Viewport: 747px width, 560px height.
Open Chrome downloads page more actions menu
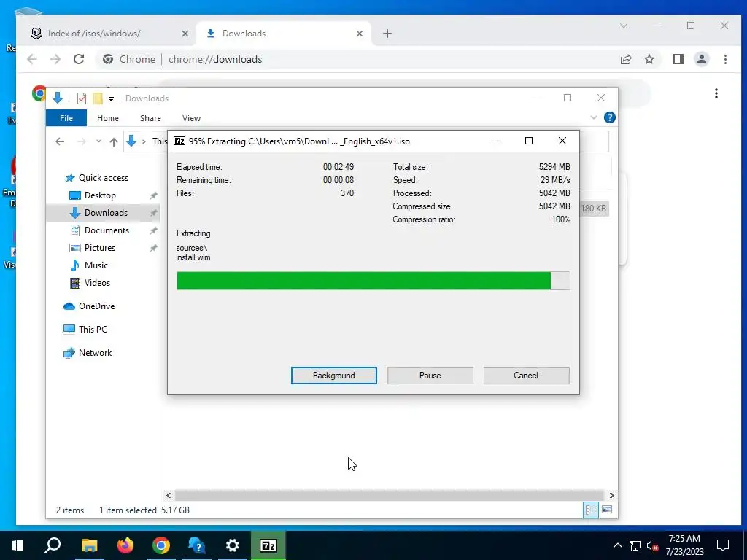pos(716,93)
